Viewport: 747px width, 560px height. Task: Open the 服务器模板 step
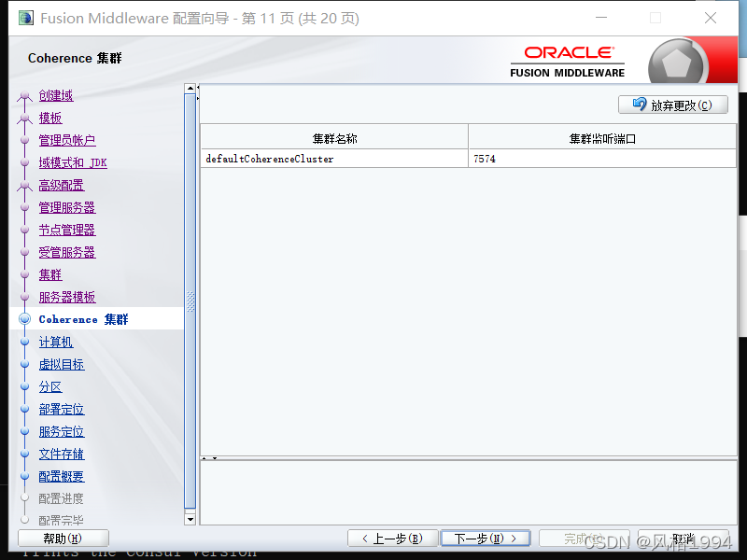coord(67,297)
